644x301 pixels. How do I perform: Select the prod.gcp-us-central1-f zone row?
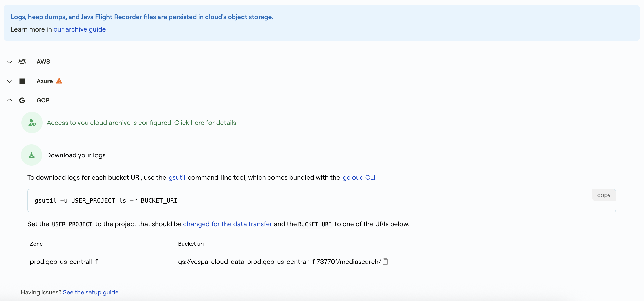coord(64,261)
